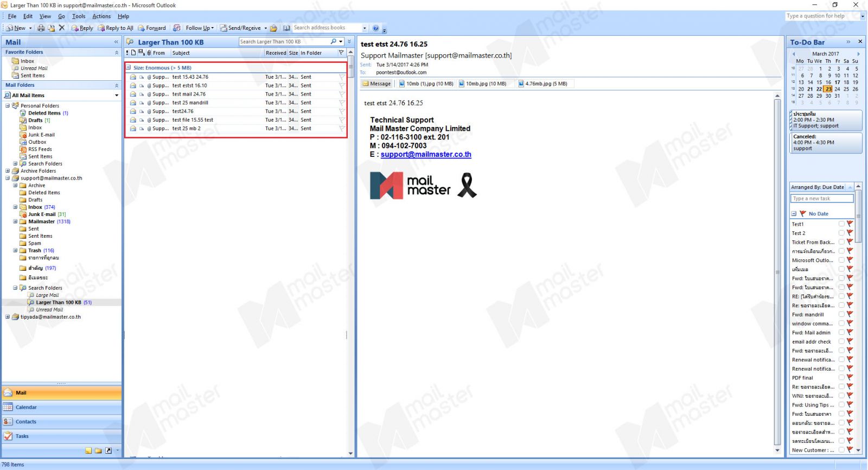This screenshot has width=868, height=470.
Task: Click follow-up flag on 'test 25 mandrill' row
Action: coord(342,103)
